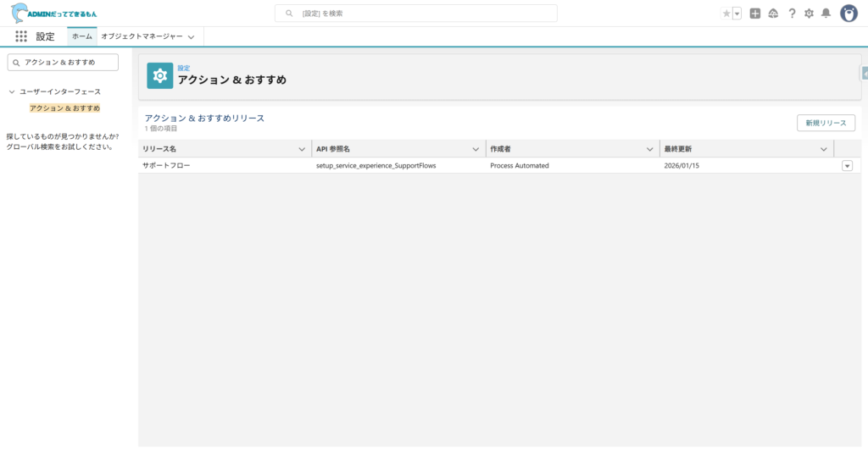This screenshot has width=868, height=453.
Task: Open the リリース名 column header menu
Action: (x=303, y=149)
